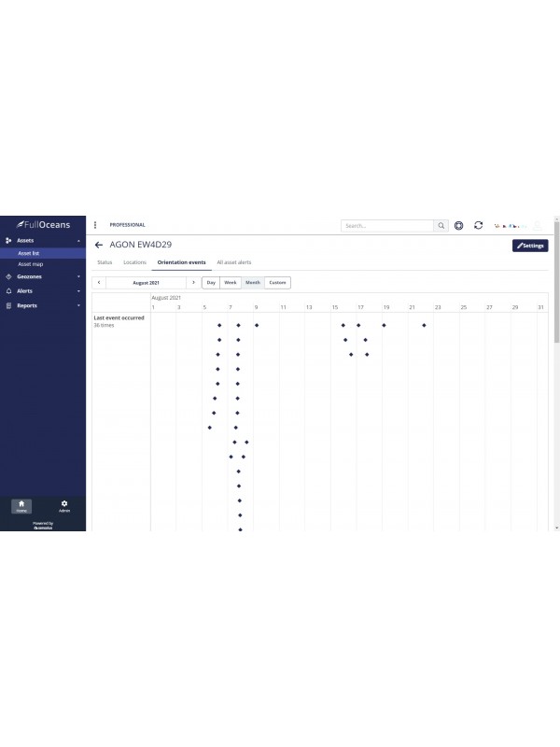
Task: Switch timeline view to Day
Action: 211,282
